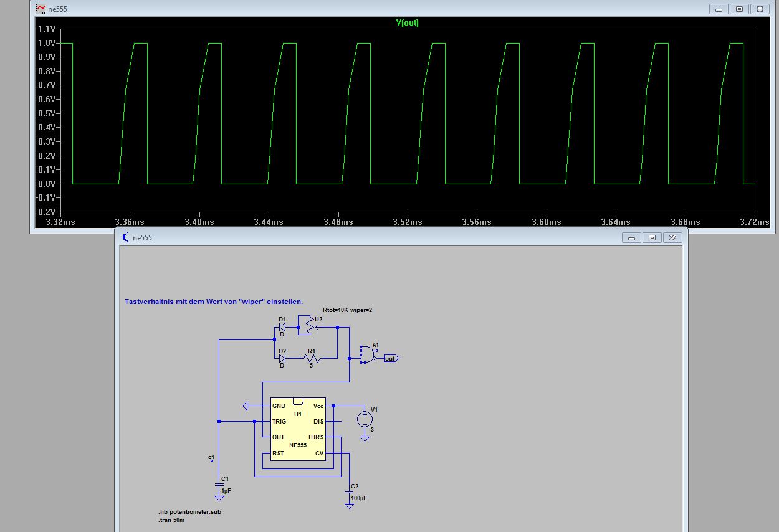The width and height of the screenshot is (779, 532).
Task: Click the schematic window's transistor title icon
Action: (x=126, y=237)
